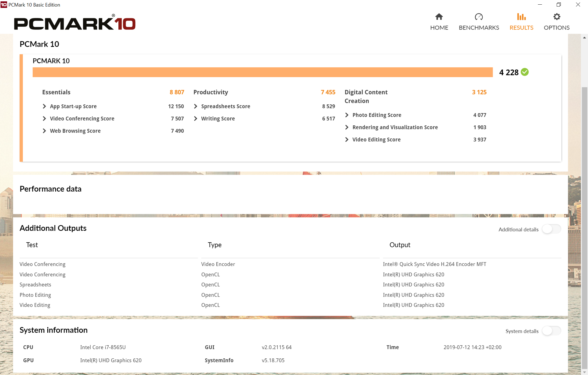The height and width of the screenshot is (375, 588).
Task: Click the Digital Content Creation score 3 125
Action: 479,92
